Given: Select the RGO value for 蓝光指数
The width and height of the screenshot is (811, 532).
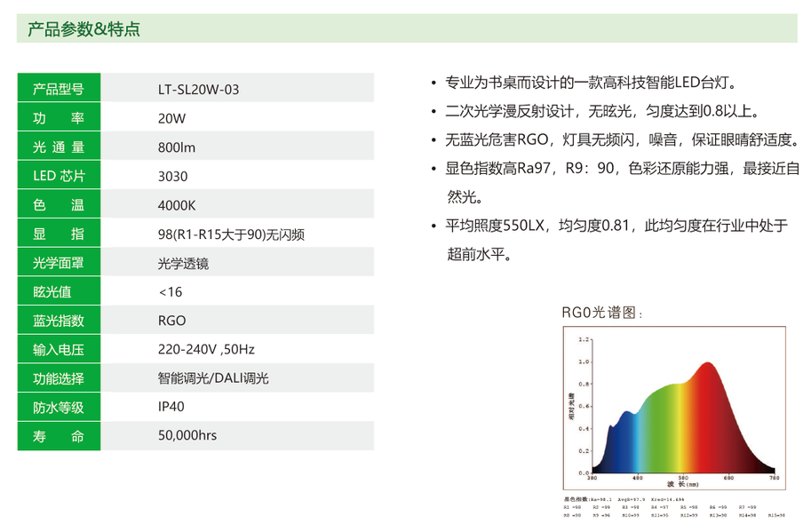Looking at the screenshot, I should [x=172, y=321].
